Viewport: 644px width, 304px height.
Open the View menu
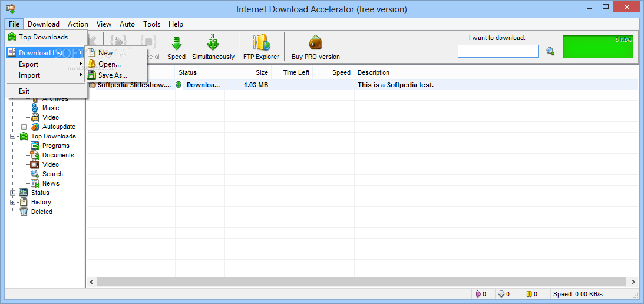tap(104, 24)
